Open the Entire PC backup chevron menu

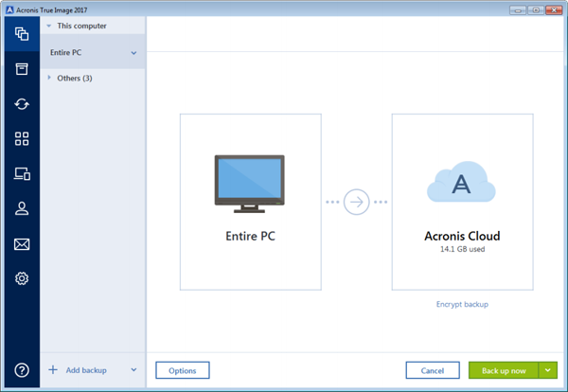(x=133, y=53)
